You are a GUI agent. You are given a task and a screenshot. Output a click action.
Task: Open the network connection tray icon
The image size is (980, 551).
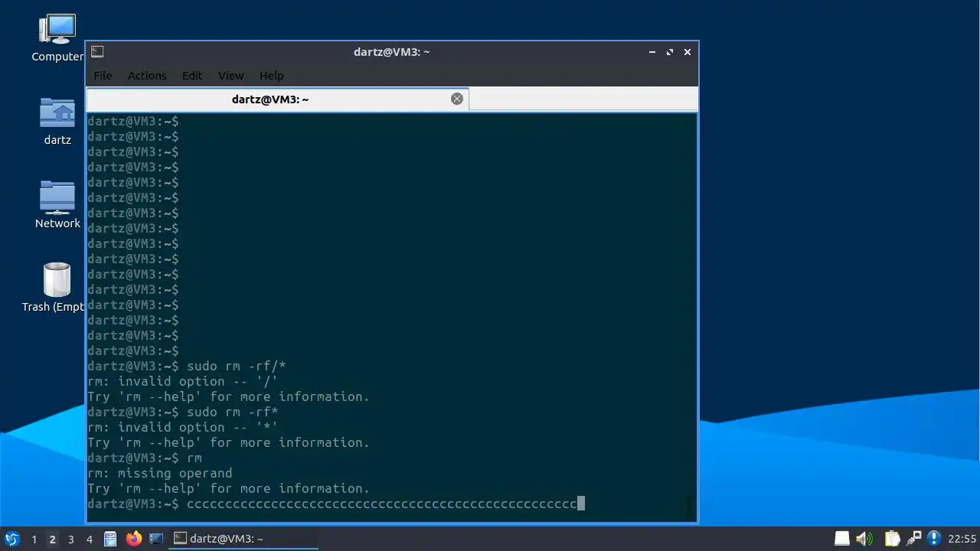tap(913, 539)
